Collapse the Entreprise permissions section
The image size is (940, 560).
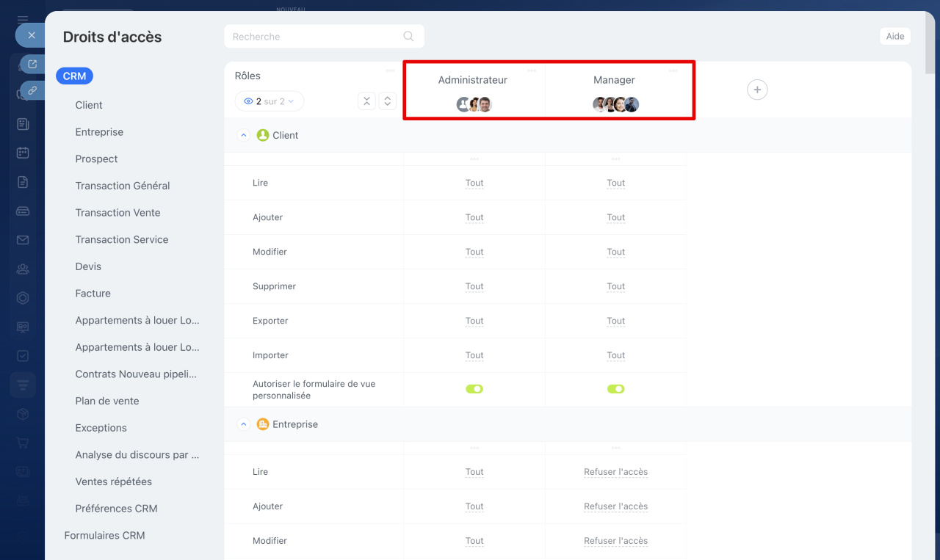click(244, 425)
